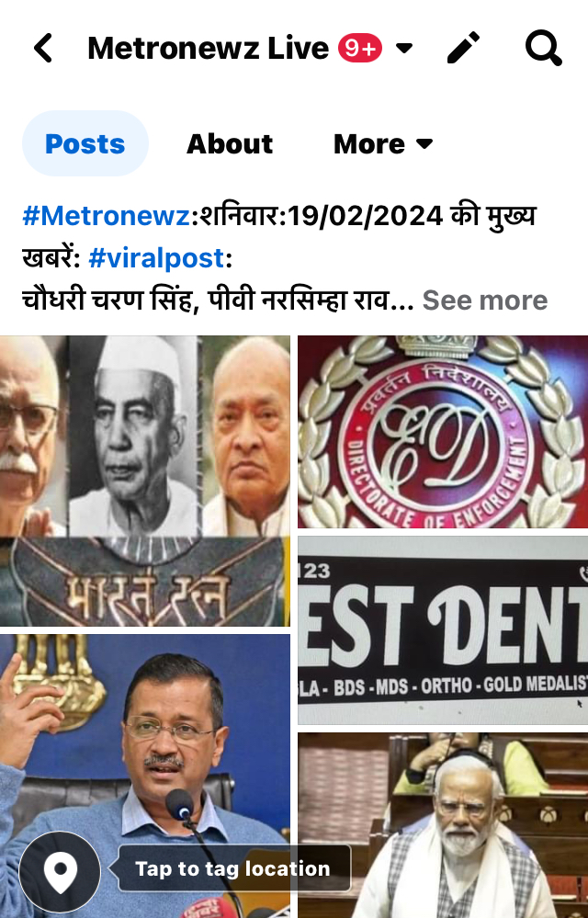The height and width of the screenshot is (918, 588).
Task: Expand post text with See more
Action: 485,300
